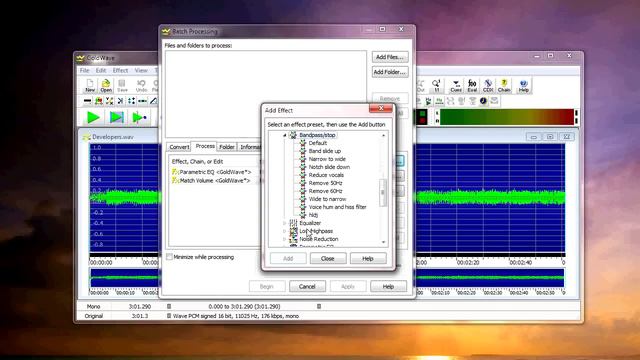Click the preset icon beside Default
640x360 pixels.
303,143
